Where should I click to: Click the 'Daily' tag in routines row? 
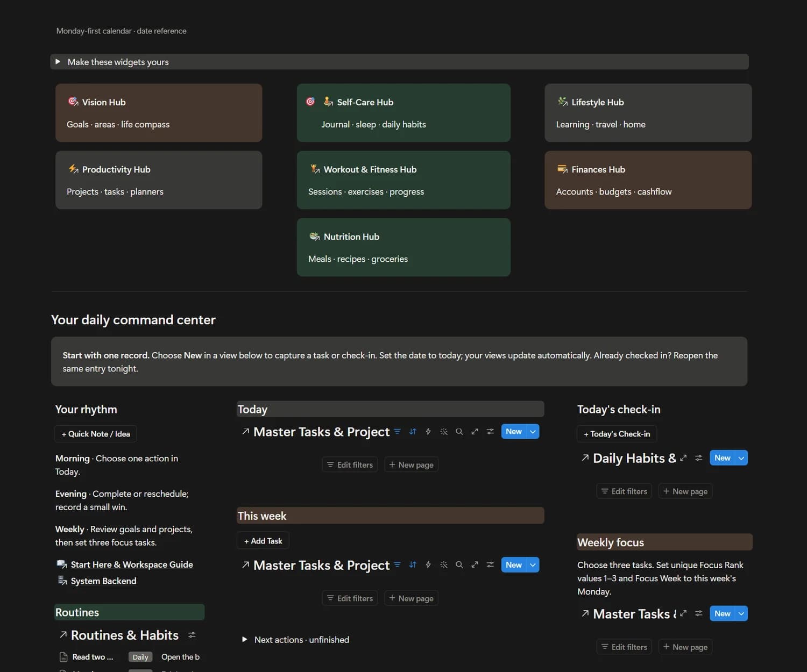click(140, 657)
